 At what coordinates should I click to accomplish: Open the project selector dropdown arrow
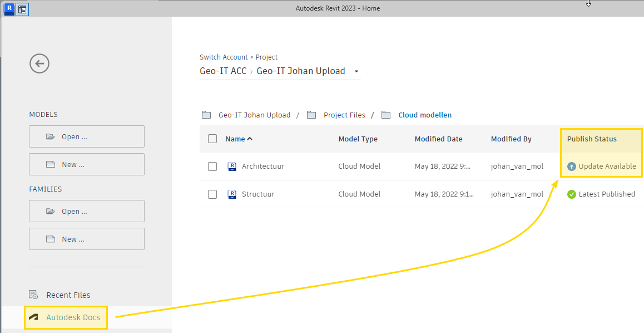(x=356, y=71)
